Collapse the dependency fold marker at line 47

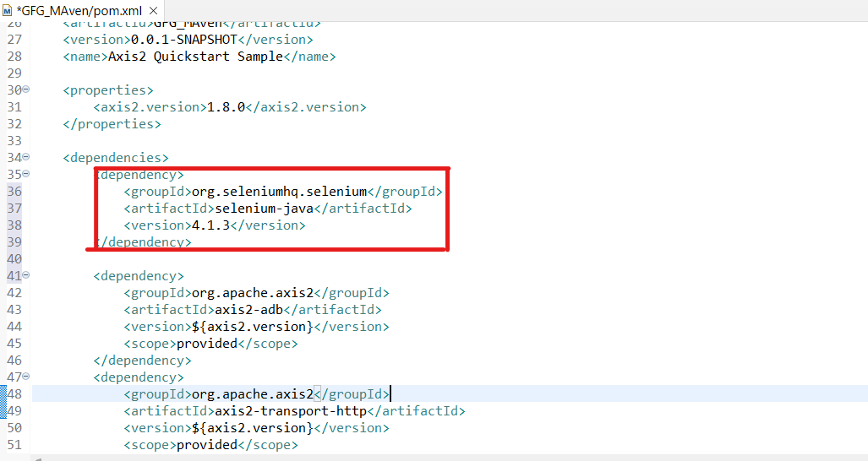tap(26, 377)
